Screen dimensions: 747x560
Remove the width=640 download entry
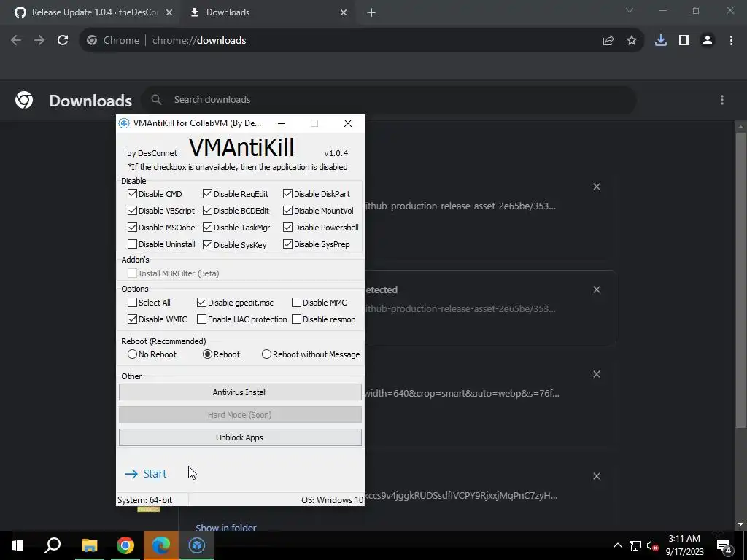coord(597,374)
